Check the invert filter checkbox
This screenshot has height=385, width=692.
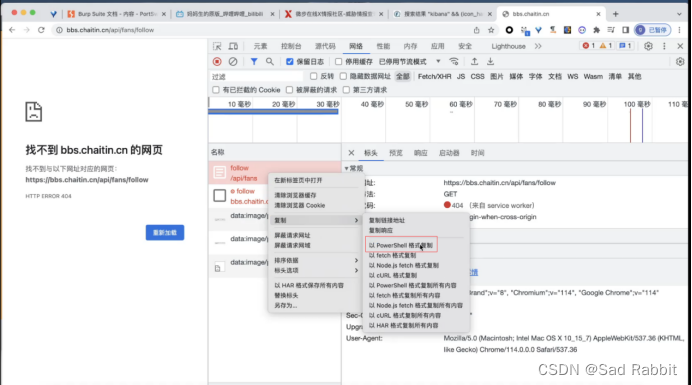tap(313, 76)
